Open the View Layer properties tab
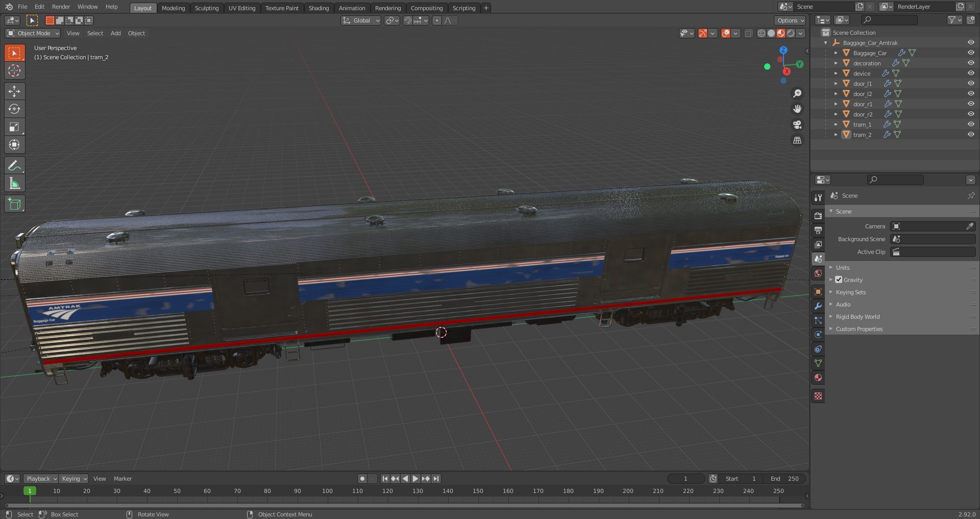980x519 pixels. point(818,245)
